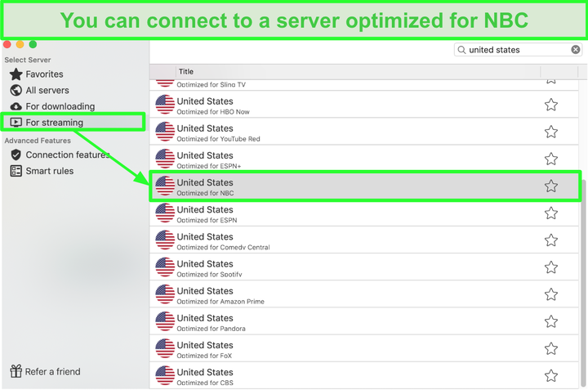
Task: Focus the server search field
Action: (x=519, y=50)
